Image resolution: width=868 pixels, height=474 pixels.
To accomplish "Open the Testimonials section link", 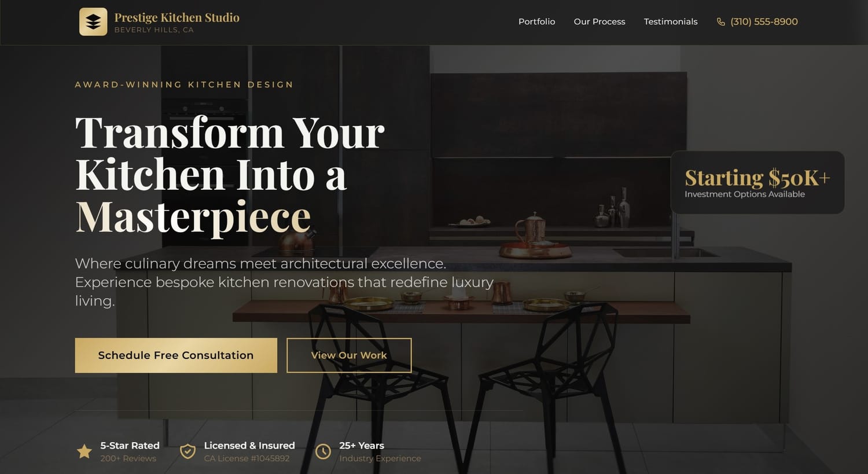I will [671, 21].
